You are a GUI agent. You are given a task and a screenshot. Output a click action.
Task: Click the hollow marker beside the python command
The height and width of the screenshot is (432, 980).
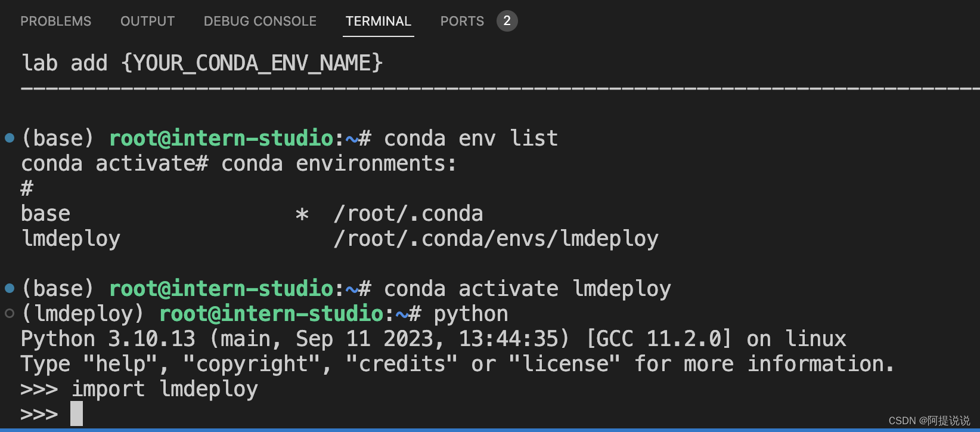(10, 314)
